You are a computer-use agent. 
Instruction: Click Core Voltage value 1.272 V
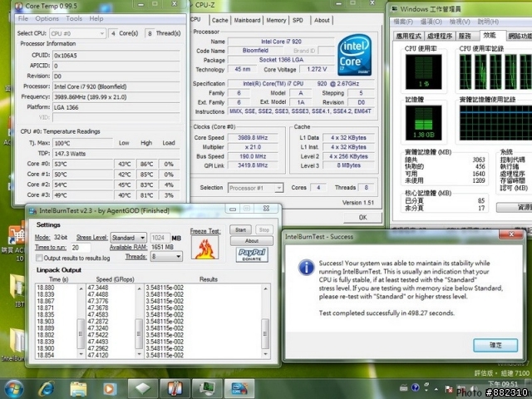pyautogui.click(x=317, y=69)
